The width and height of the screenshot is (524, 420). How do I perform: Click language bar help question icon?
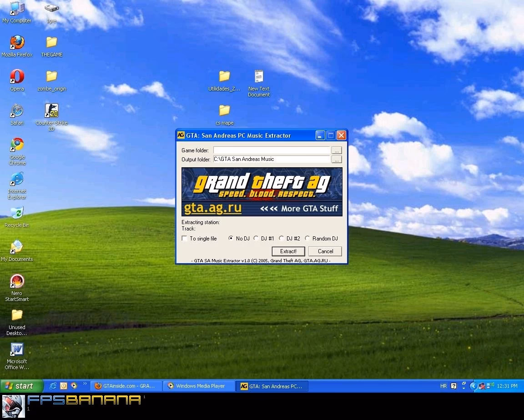(x=453, y=386)
